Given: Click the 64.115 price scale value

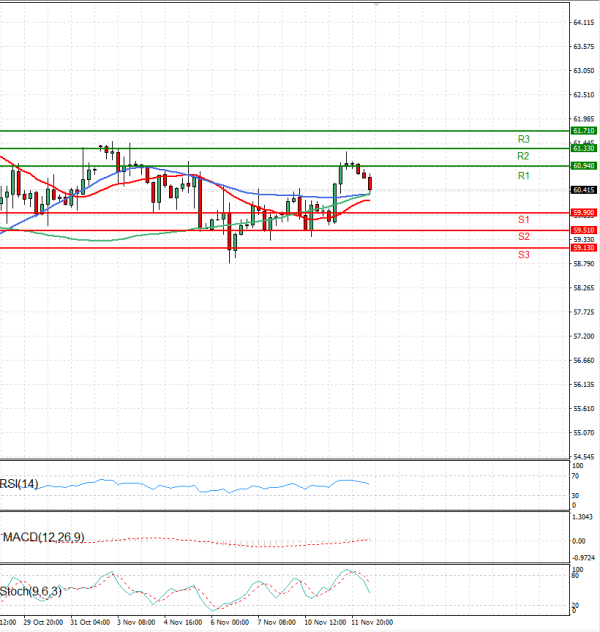Looking at the screenshot, I should pyautogui.click(x=584, y=22).
